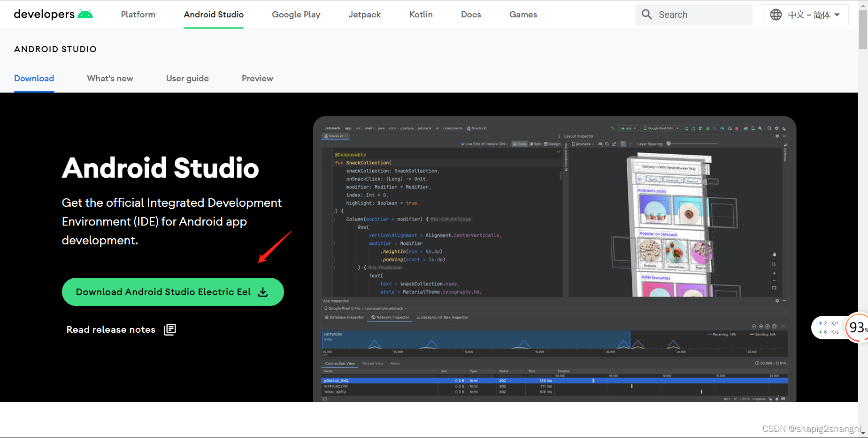This screenshot has width=868, height=438.
Task: Open the Google Pixel 6 Pro device dropdown
Action: [x=661, y=128]
